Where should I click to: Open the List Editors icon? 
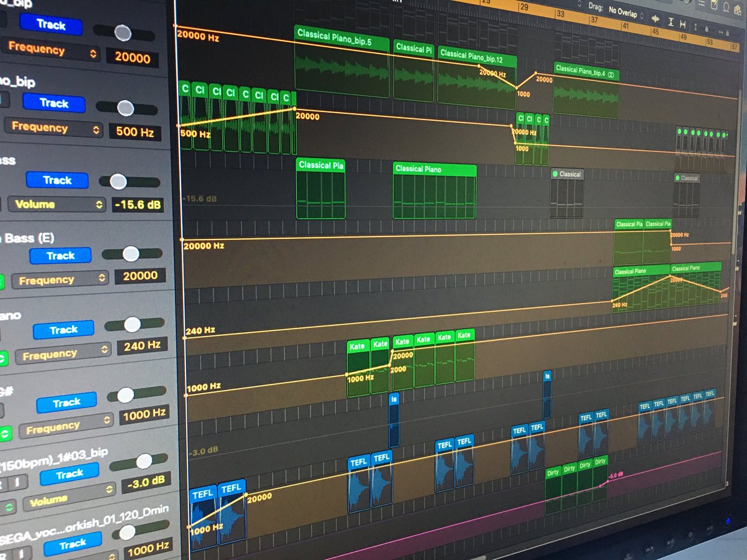point(702,3)
